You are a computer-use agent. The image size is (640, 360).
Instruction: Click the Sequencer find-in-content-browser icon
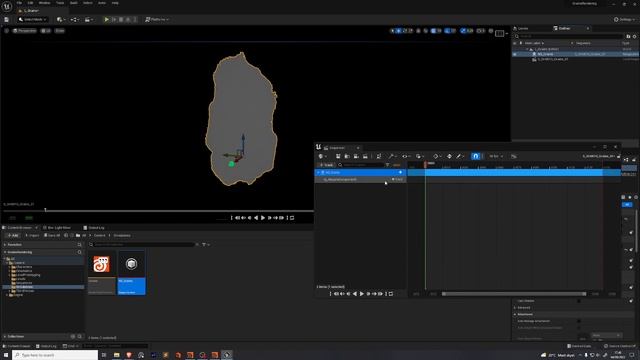tap(347, 156)
